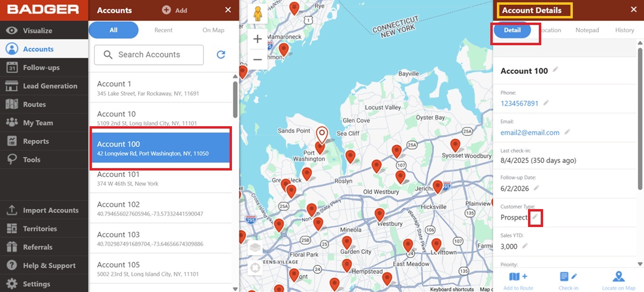
Task: Switch to the All accounts tab
Action: pyautogui.click(x=114, y=30)
